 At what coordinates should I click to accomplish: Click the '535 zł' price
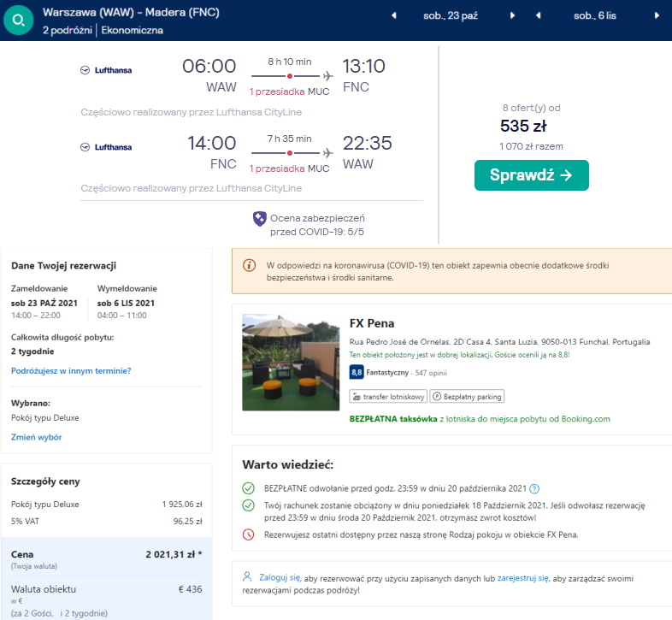pos(523,126)
